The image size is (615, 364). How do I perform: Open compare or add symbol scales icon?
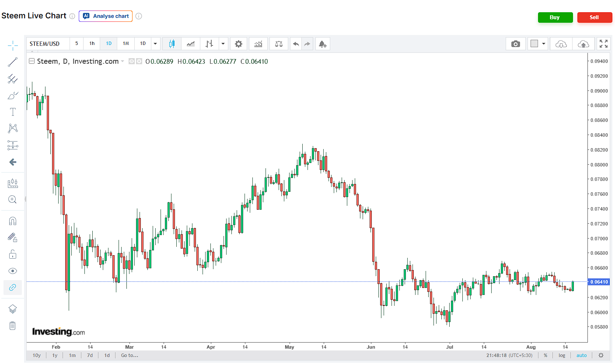279,44
